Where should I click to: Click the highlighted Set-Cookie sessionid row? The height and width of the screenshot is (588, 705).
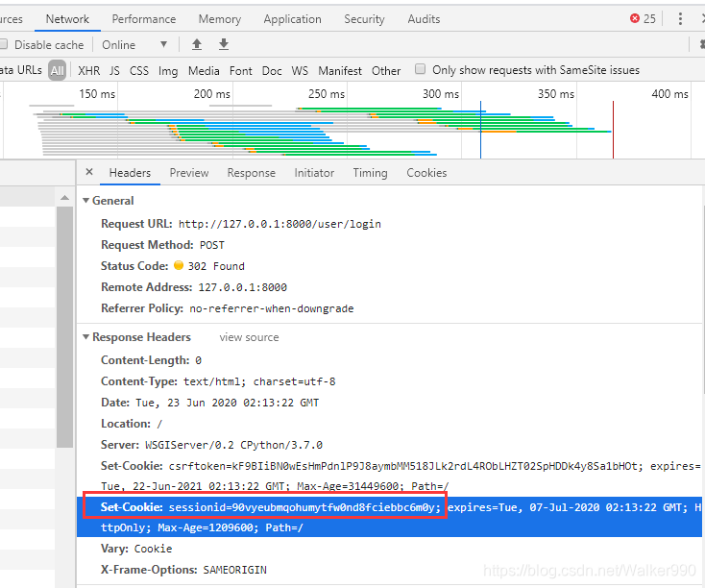point(389,517)
